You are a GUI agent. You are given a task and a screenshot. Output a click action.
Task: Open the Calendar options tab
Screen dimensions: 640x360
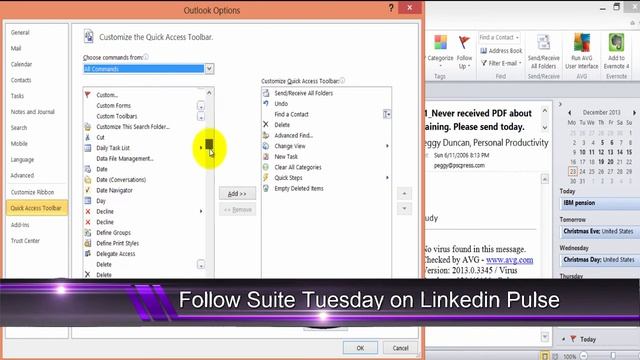[x=21, y=64]
